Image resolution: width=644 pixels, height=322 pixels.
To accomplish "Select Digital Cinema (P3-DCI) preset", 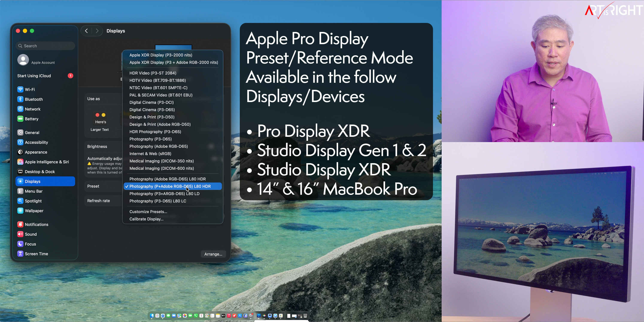I will click(173, 102).
